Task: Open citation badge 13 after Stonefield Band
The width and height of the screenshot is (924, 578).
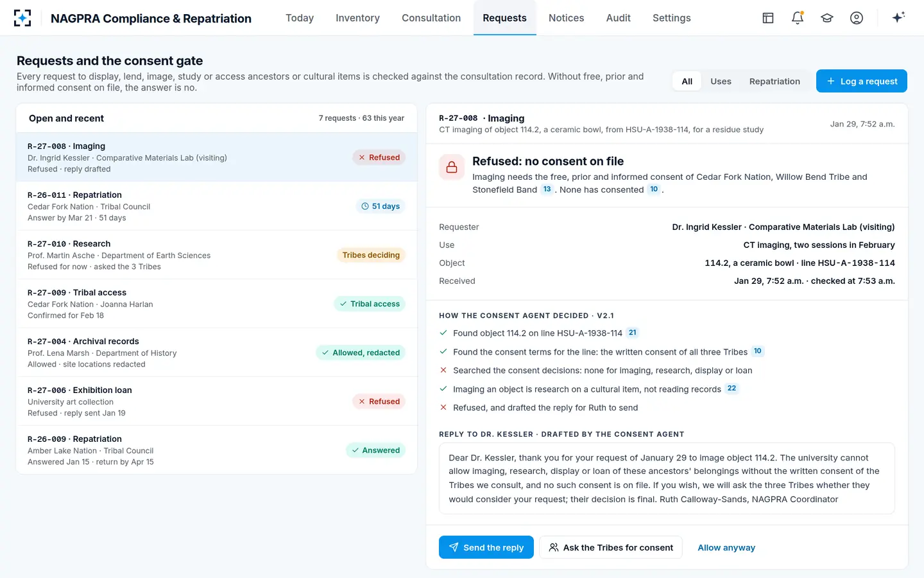Action: [547, 189]
